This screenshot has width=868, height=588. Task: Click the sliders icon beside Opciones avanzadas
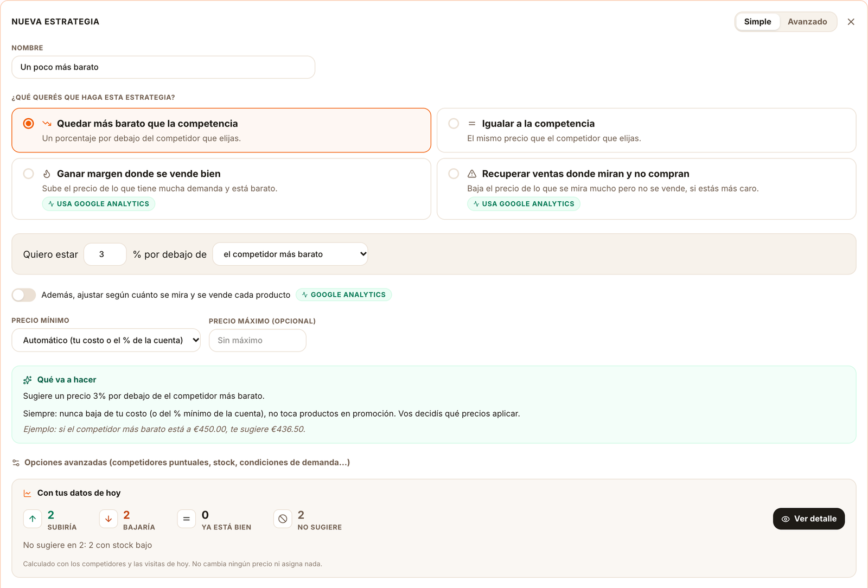(16, 463)
